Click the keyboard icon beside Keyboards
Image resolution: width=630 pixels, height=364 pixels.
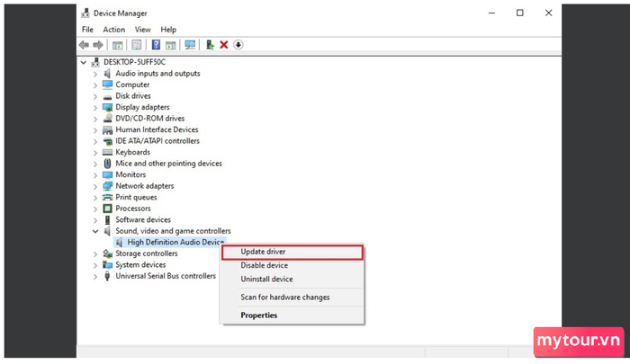107,152
